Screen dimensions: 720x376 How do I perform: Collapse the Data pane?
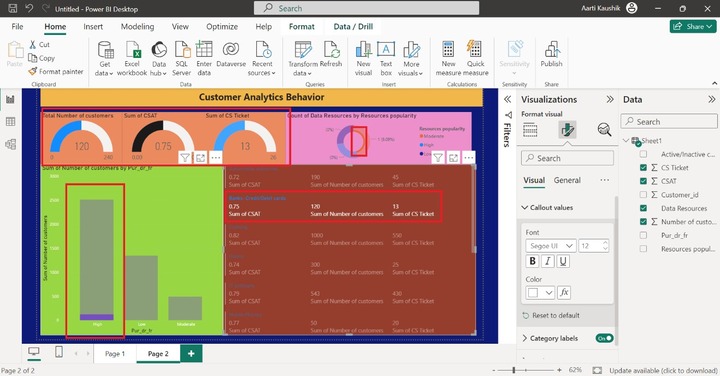pos(711,99)
